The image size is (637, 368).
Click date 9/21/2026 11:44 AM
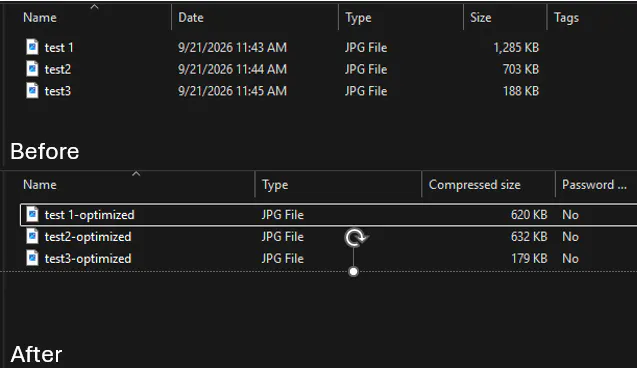(232, 69)
